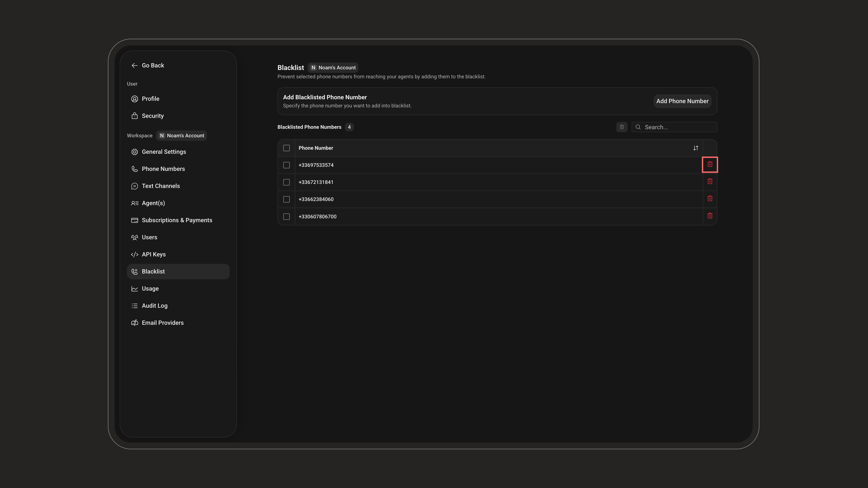Select the Blacklist sidebar item
Screen dimensions: 868x488
click(178, 271)
